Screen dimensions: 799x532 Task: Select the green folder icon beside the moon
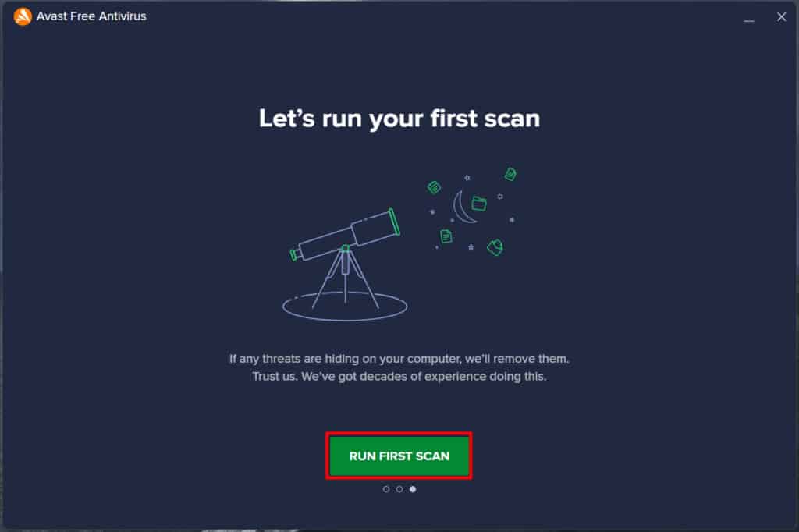coord(479,204)
